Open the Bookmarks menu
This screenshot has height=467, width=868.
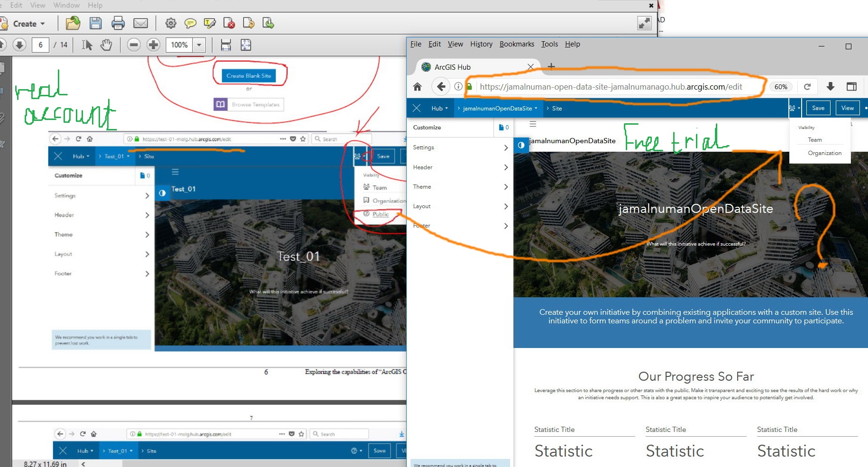tap(517, 44)
